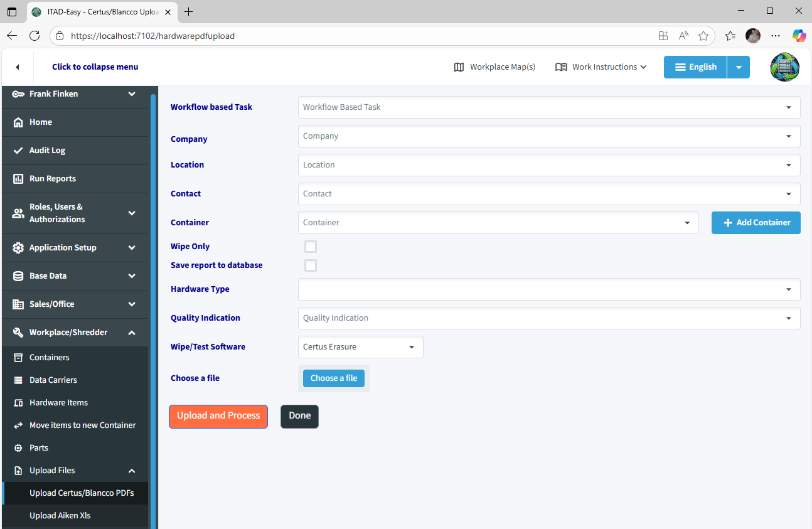Close the ITAD-Easy browser tab
Viewport: 812px width, 529px height.
pos(168,12)
